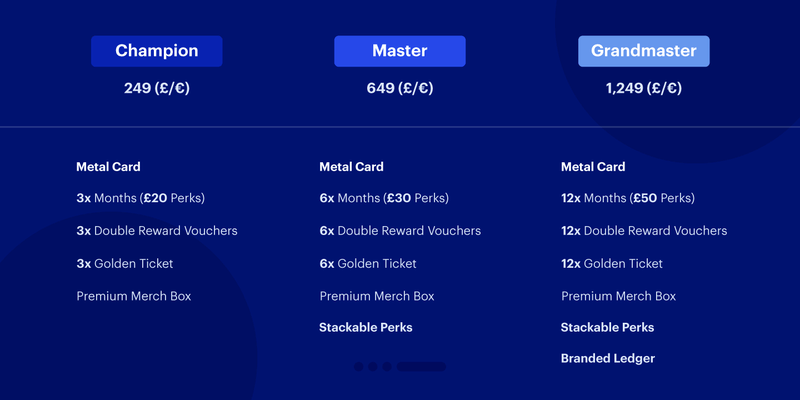Click the elongated pagination pill indicator

pos(422,367)
